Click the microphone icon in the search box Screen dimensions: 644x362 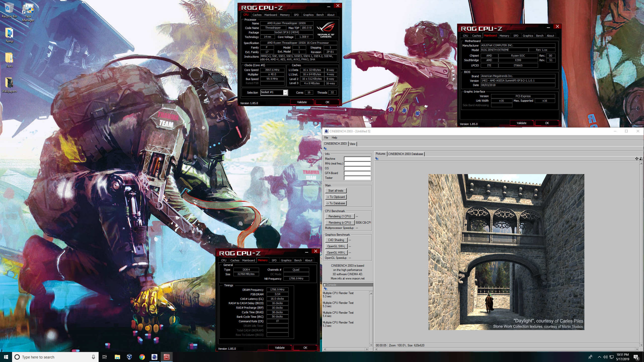pyautogui.click(x=93, y=357)
